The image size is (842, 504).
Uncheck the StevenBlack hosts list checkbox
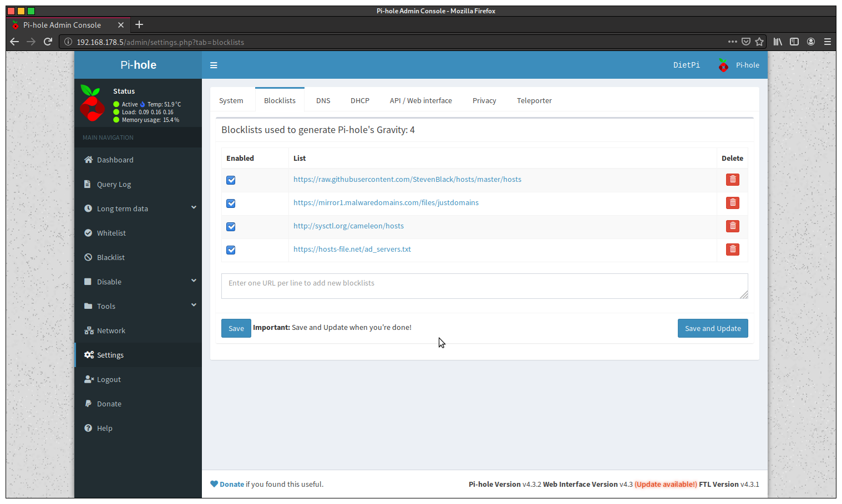pos(231,180)
